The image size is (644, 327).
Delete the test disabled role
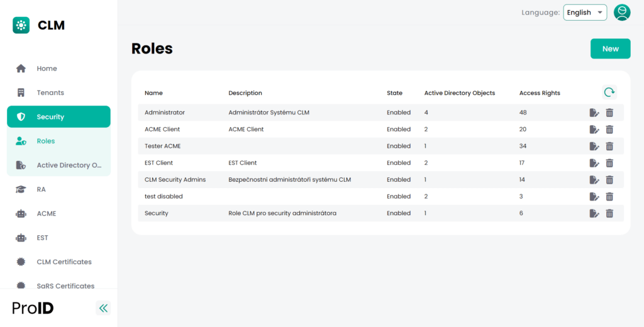(x=609, y=197)
